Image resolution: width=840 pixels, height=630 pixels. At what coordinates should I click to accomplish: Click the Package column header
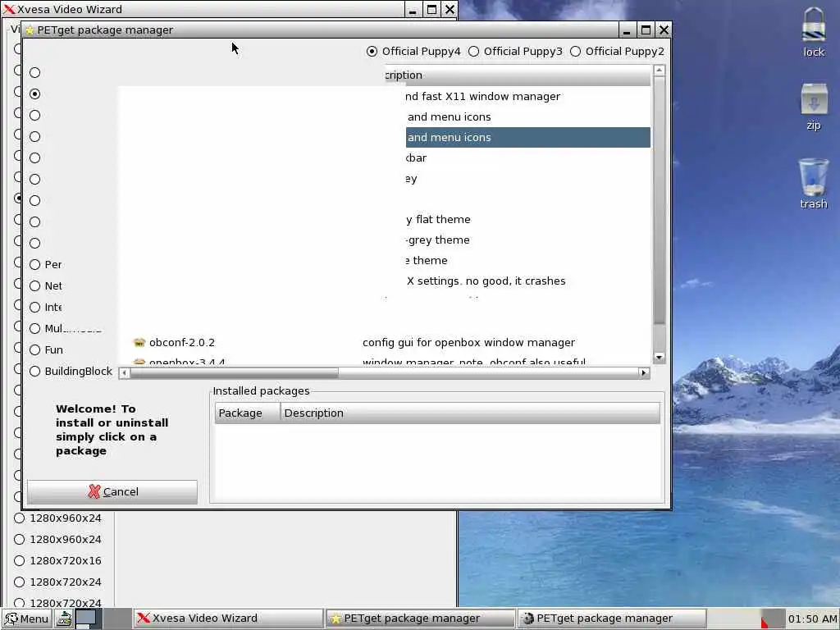point(248,413)
